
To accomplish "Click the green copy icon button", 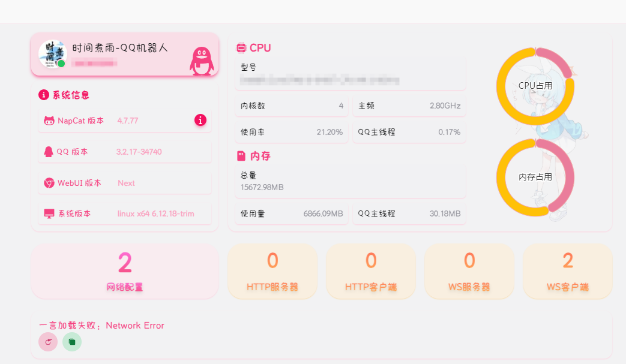I will [72, 342].
